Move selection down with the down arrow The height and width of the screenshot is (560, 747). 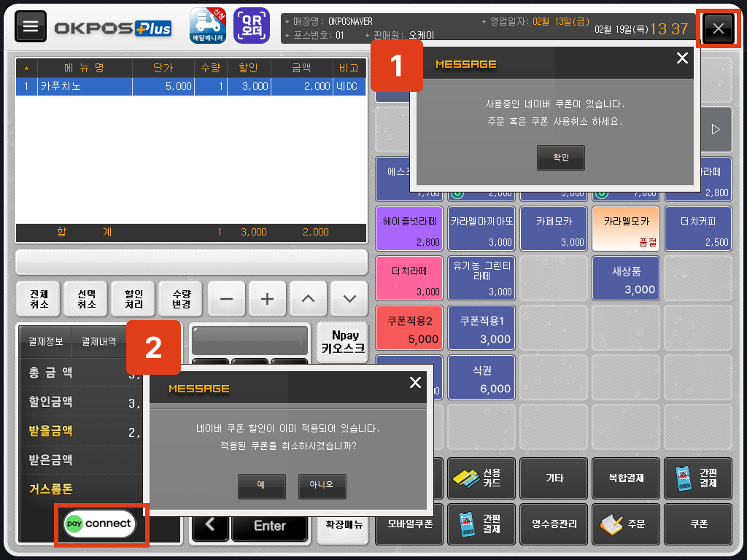[x=349, y=298]
